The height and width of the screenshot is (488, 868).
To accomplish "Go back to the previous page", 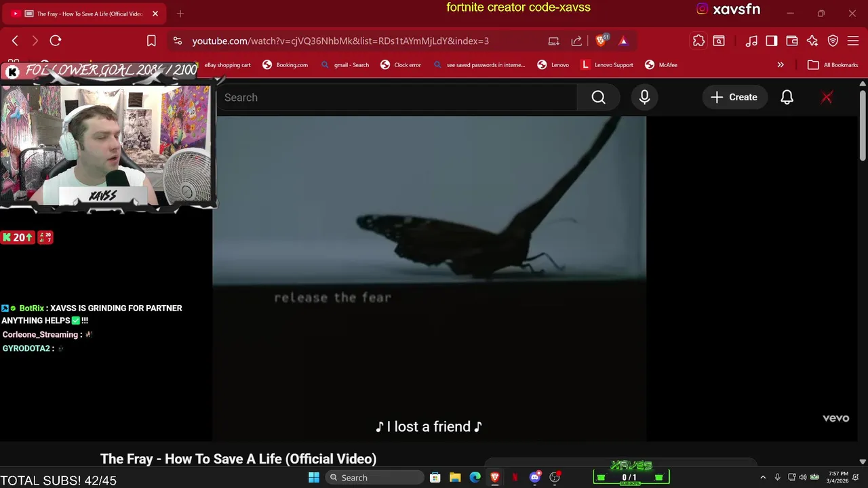I will pos(15,41).
